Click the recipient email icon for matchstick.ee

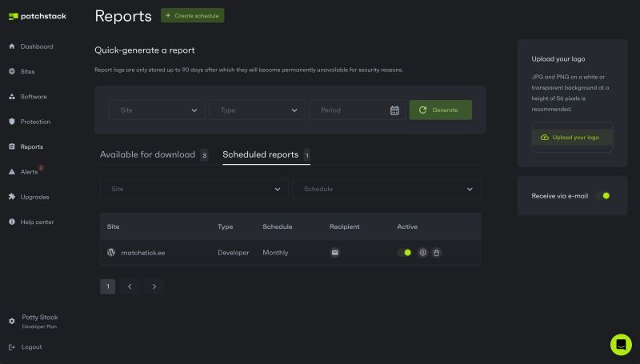[335, 253]
